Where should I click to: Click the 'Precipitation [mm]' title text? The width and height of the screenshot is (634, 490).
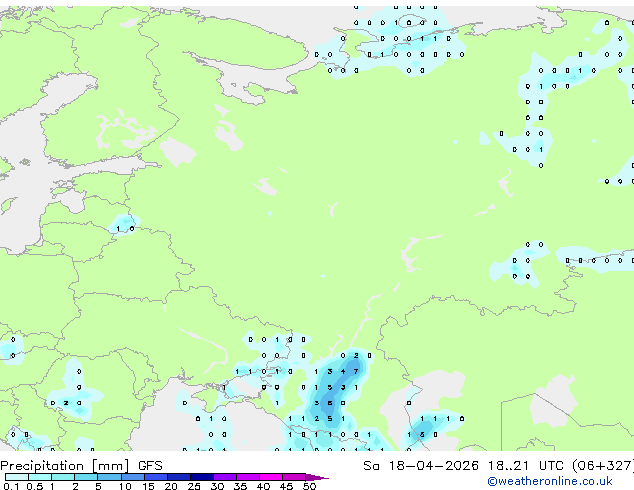click(x=65, y=466)
